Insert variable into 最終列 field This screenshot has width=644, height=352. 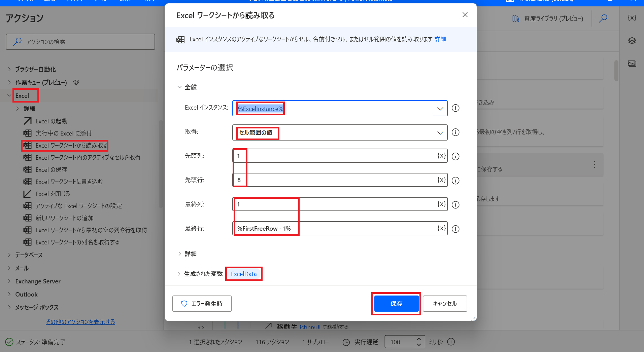tap(441, 204)
